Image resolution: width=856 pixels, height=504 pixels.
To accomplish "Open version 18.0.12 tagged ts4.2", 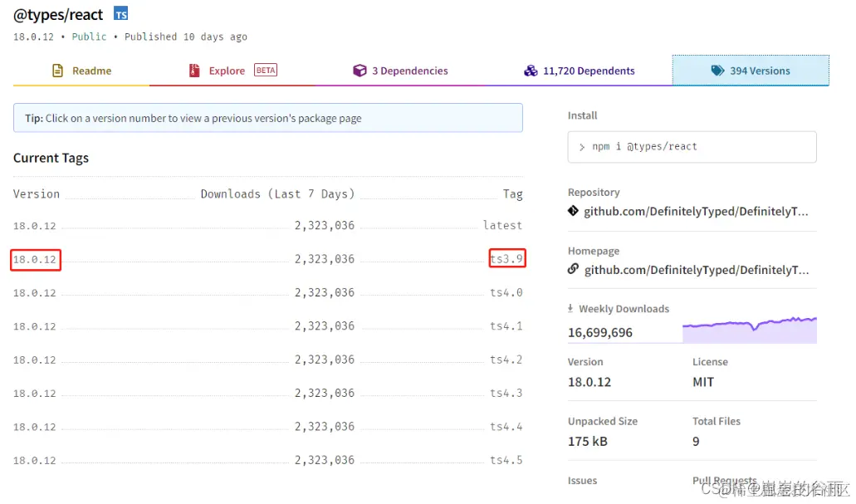I will pyautogui.click(x=34, y=360).
